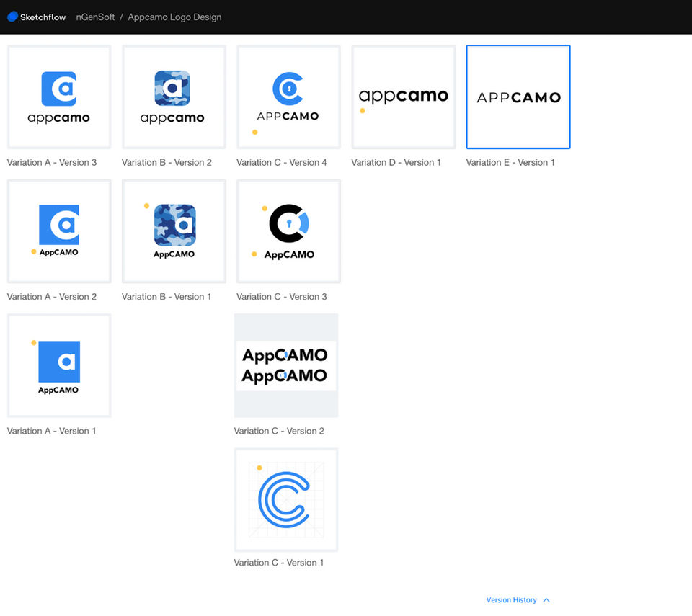Screen dimensions: 692x616
Task: Click the comment dot on Variation A Version 1
Action: pos(34,342)
